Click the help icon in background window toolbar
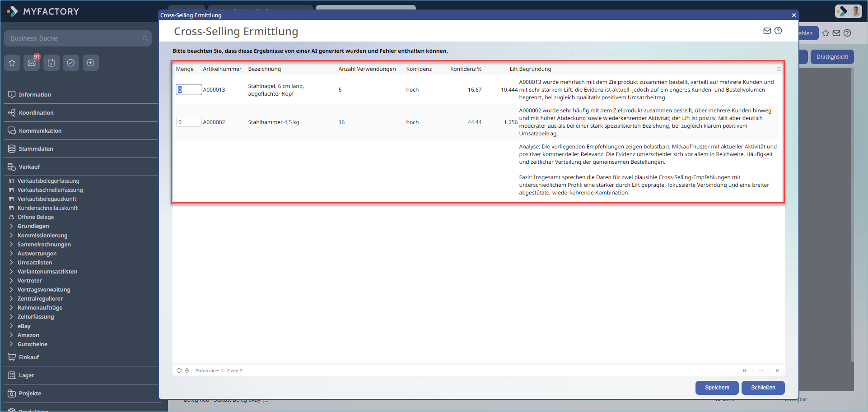The height and width of the screenshot is (412, 868). [x=847, y=33]
